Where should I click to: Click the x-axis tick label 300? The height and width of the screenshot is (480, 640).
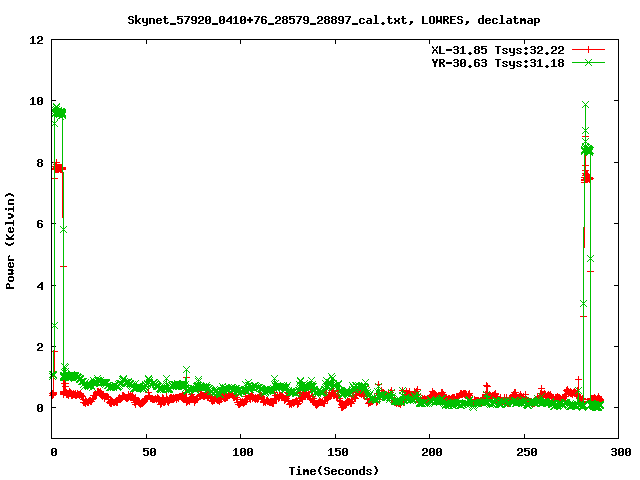[621, 452]
